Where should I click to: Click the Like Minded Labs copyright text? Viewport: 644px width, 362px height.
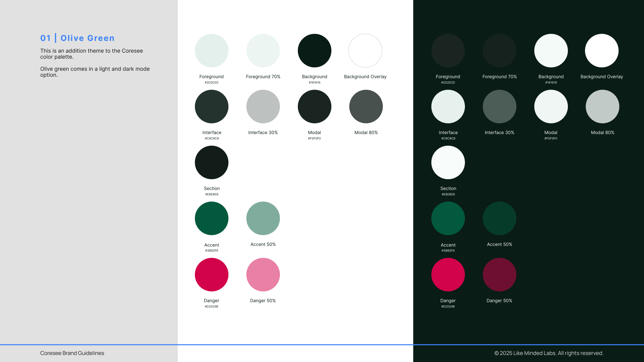coord(549,353)
